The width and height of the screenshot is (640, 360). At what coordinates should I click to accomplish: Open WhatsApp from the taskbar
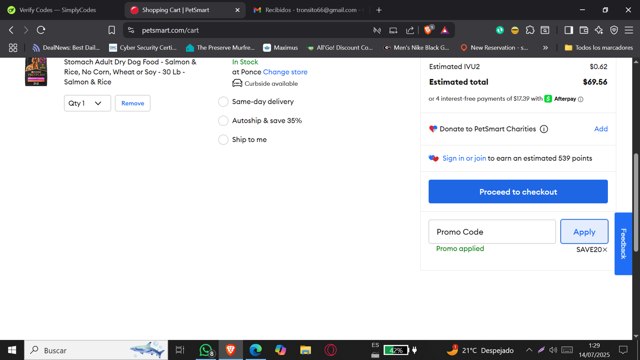pyautogui.click(x=206, y=350)
